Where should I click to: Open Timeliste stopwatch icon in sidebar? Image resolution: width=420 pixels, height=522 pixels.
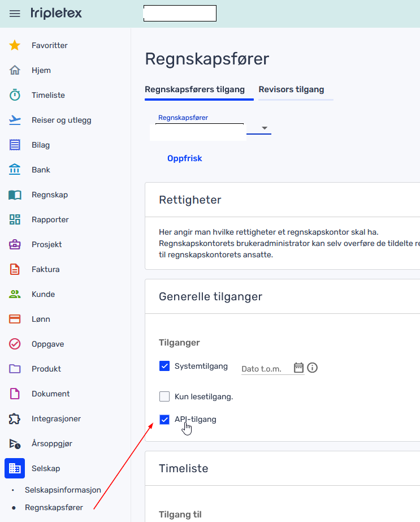coord(15,95)
